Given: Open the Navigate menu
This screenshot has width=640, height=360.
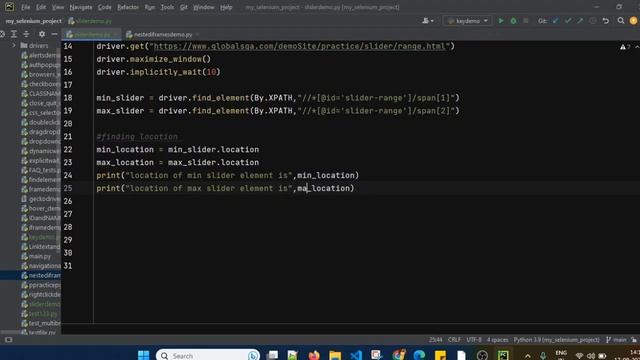Looking at the screenshot, I should (x=81, y=7).
